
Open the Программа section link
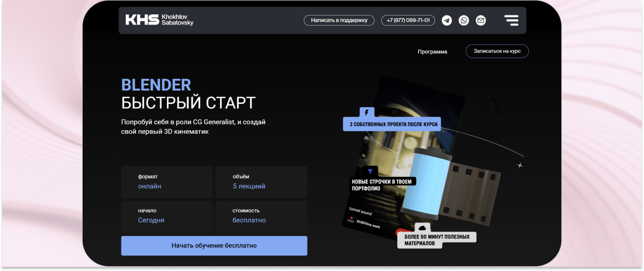point(432,52)
